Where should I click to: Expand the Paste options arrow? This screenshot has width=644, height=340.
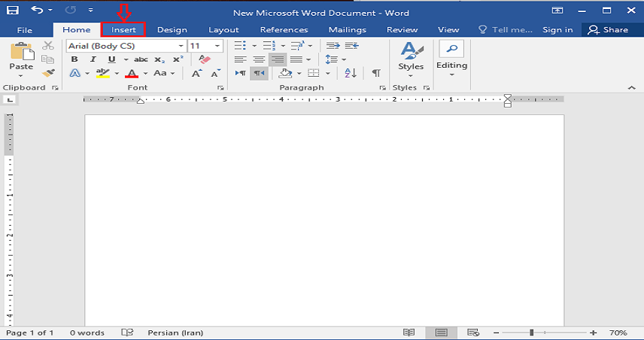(21, 76)
